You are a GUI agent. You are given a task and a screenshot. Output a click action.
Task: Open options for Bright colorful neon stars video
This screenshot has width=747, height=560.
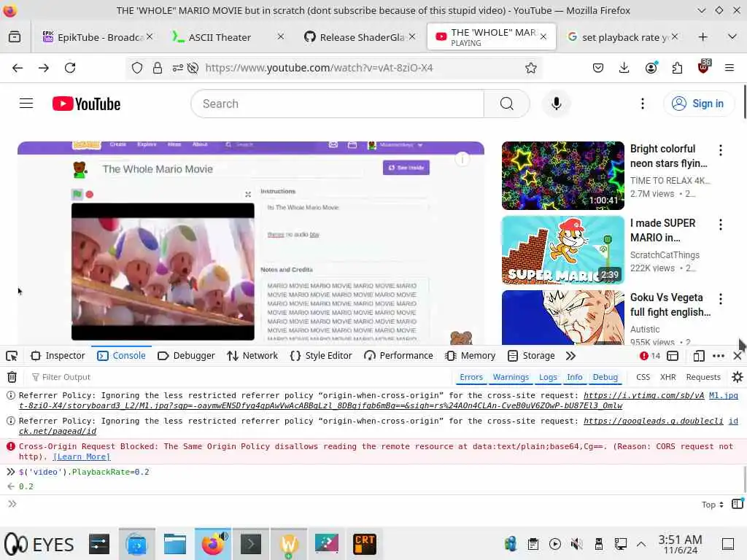720,150
